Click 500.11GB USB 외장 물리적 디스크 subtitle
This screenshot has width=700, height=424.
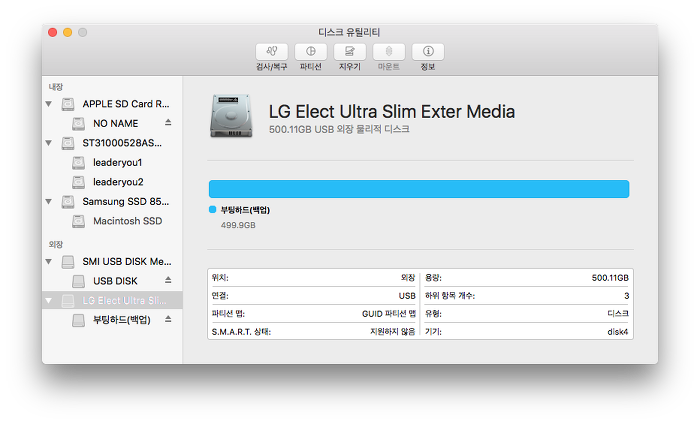click(x=339, y=129)
